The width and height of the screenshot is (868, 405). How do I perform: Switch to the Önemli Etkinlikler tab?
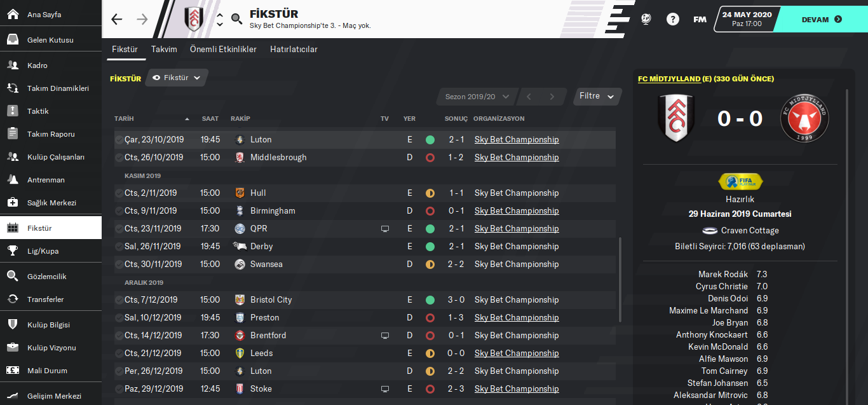(x=223, y=49)
